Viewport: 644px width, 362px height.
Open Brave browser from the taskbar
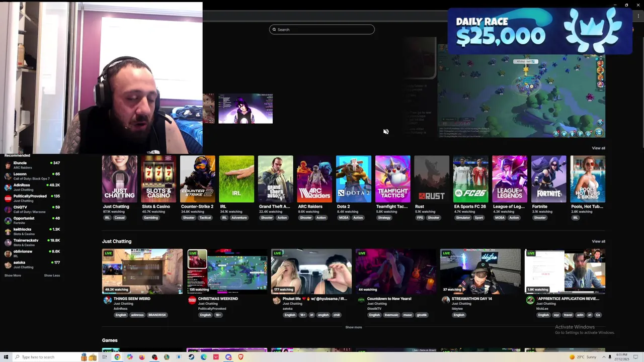(240, 357)
